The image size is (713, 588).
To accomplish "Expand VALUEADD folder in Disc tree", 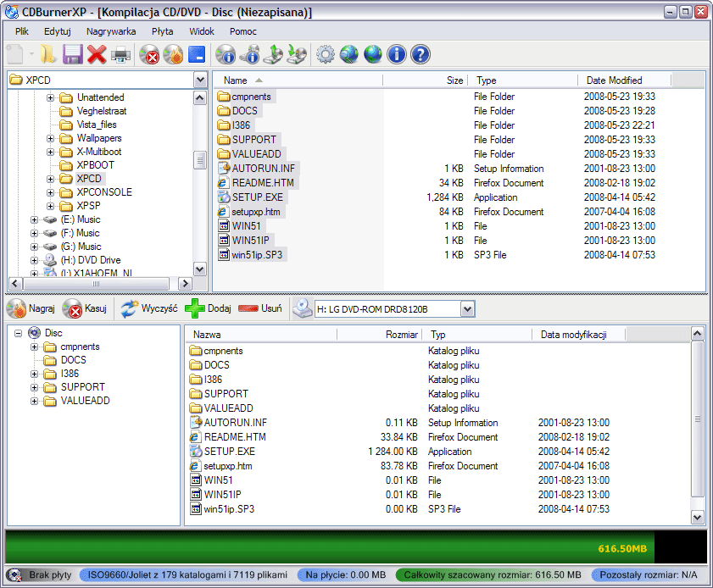I will pos(34,402).
